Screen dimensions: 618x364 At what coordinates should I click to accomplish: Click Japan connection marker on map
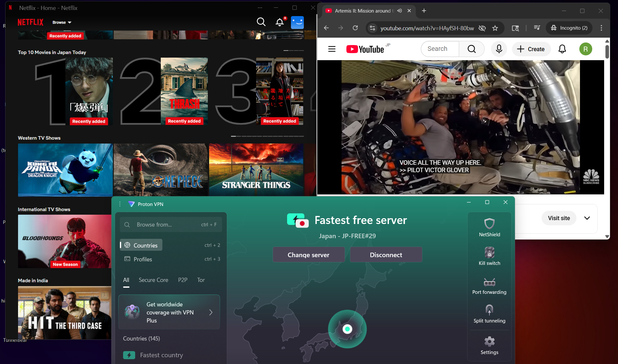[347, 329]
